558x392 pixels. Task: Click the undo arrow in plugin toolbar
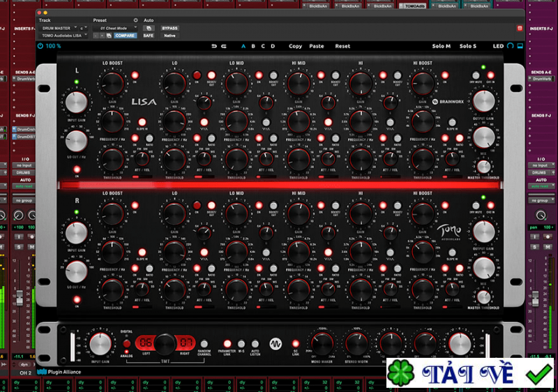(213, 46)
